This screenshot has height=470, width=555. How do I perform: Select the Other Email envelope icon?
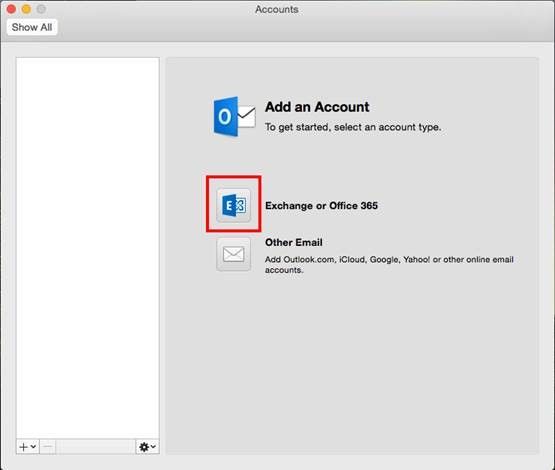click(234, 254)
